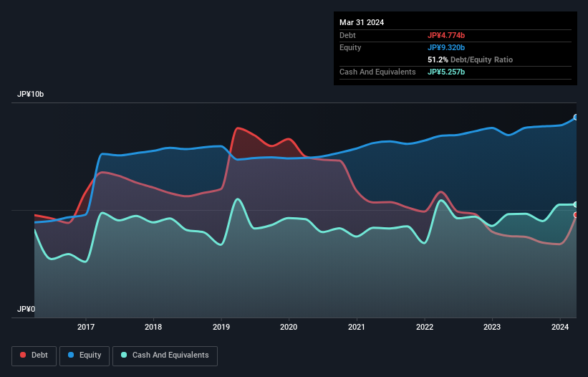The image size is (588, 377).
Task: Click the 2018 x-axis label
Action: pos(153,327)
